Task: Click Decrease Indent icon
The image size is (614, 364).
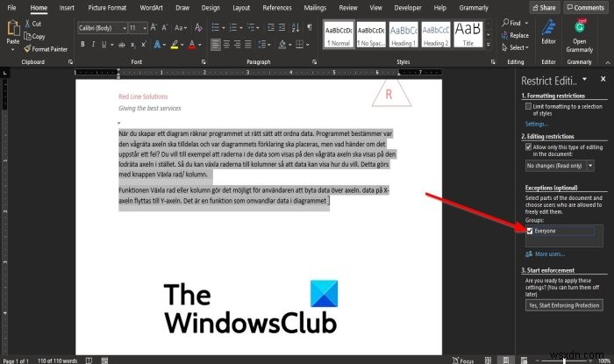Action: tap(271, 27)
